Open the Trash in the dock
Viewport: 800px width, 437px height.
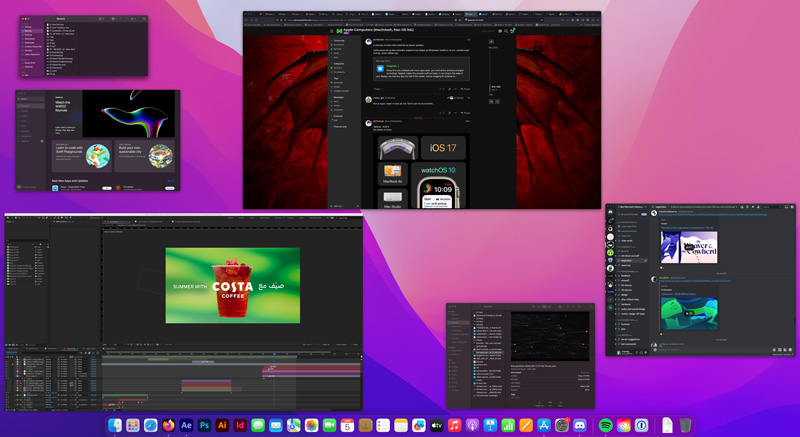click(685, 426)
